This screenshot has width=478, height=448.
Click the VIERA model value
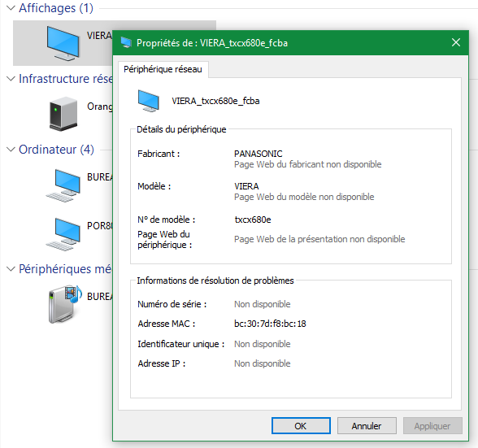click(246, 186)
